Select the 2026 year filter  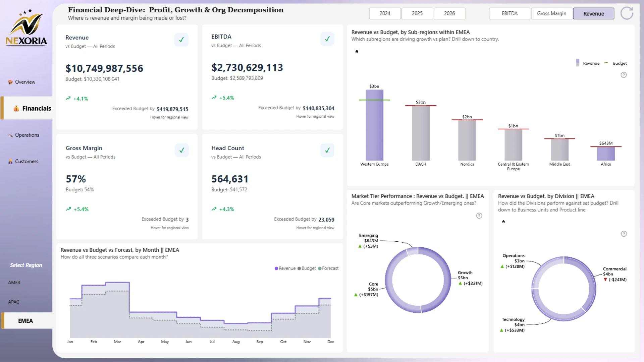(449, 13)
